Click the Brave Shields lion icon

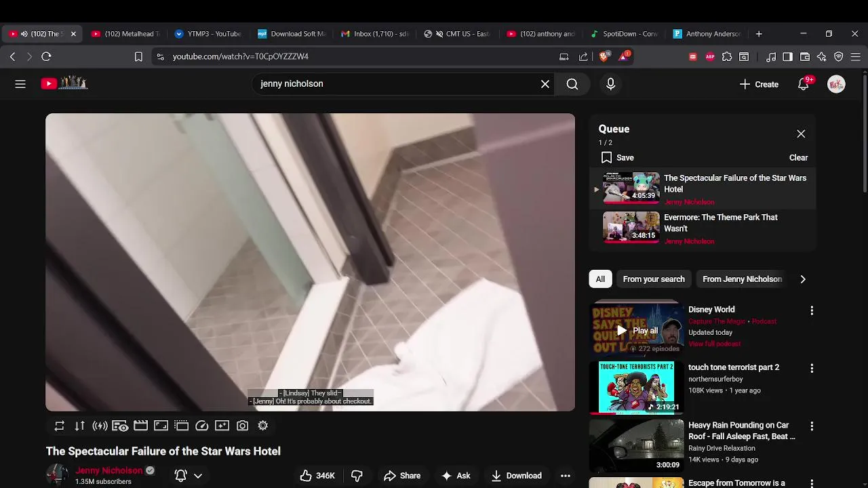(604, 56)
